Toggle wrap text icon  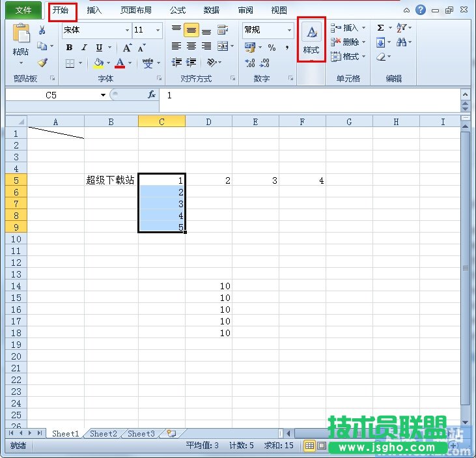[x=223, y=30]
